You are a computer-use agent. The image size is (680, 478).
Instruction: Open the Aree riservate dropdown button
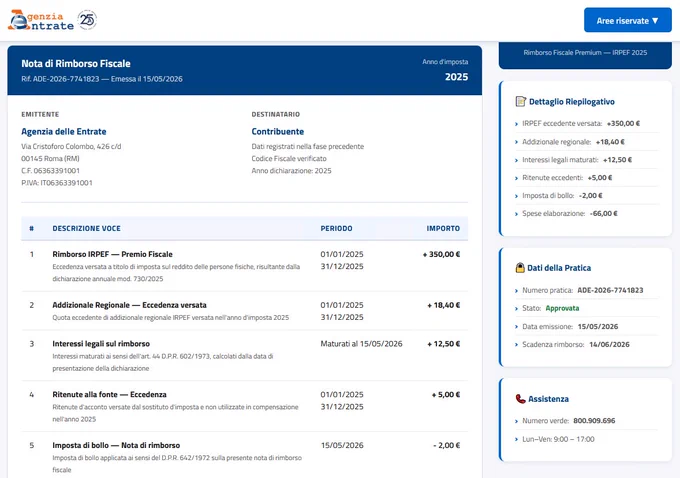pyautogui.click(x=628, y=20)
